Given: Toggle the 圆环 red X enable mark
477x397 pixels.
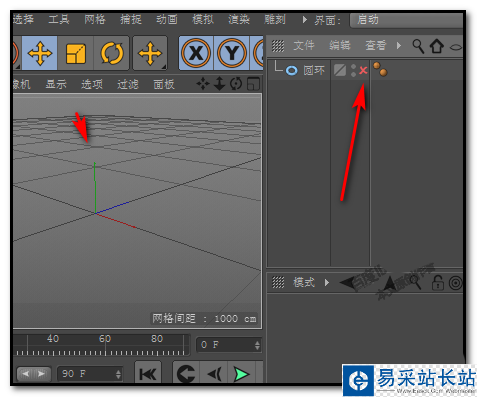Looking at the screenshot, I should (x=363, y=70).
